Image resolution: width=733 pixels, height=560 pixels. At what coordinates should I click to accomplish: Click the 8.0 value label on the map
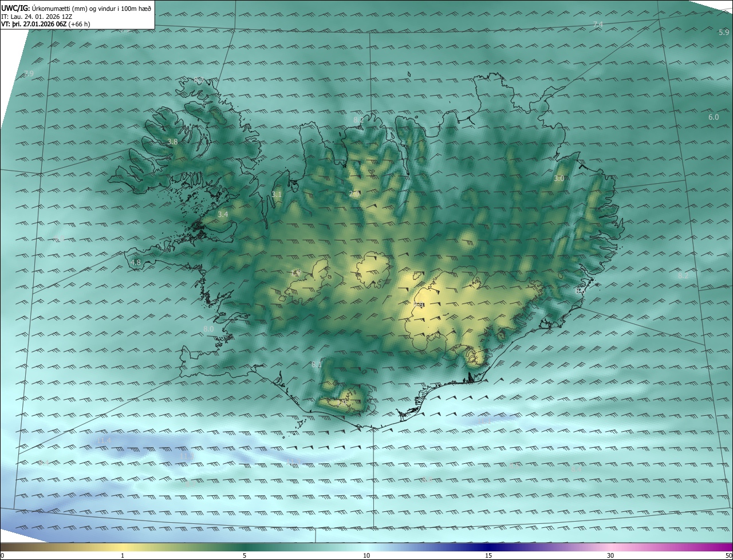pos(208,329)
